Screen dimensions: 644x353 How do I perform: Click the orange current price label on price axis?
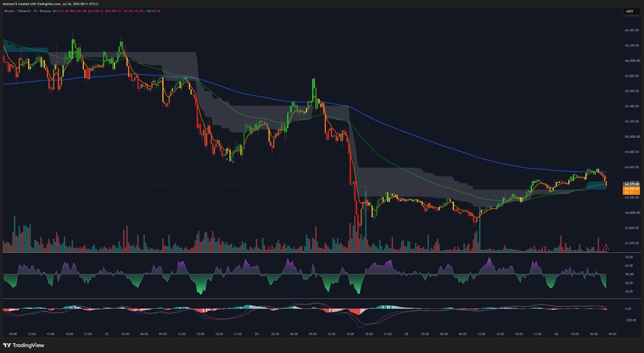[632, 190]
